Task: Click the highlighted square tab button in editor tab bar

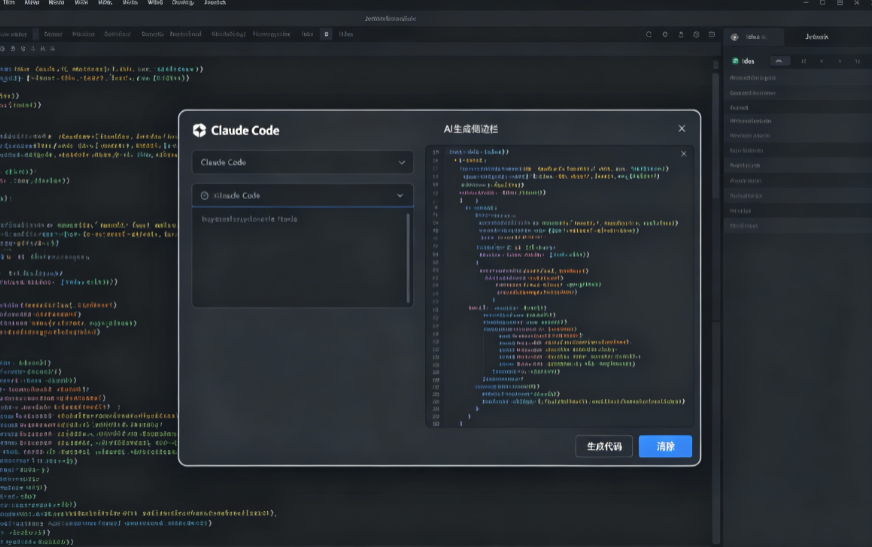Action: click(x=326, y=34)
